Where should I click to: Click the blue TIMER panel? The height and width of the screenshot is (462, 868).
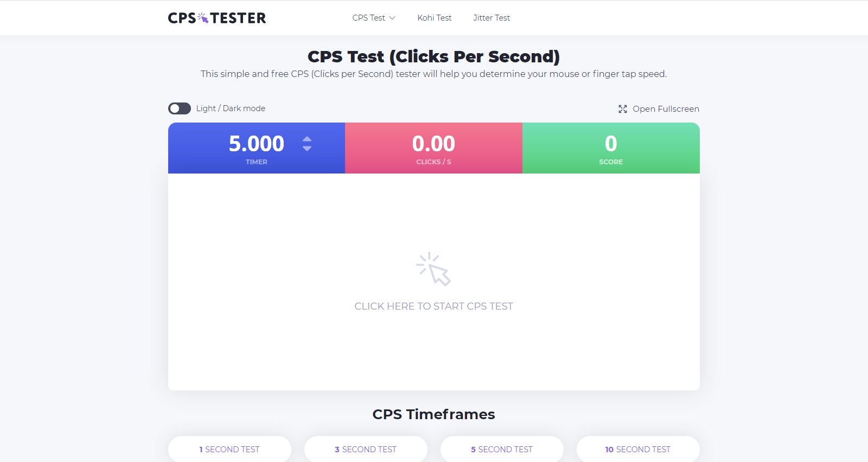[x=256, y=148]
